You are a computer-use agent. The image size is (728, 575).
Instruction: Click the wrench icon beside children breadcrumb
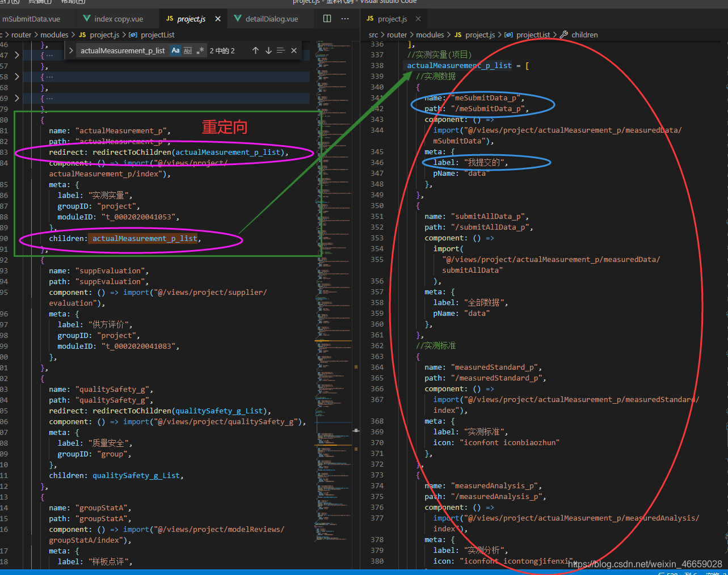[x=564, y=35]
